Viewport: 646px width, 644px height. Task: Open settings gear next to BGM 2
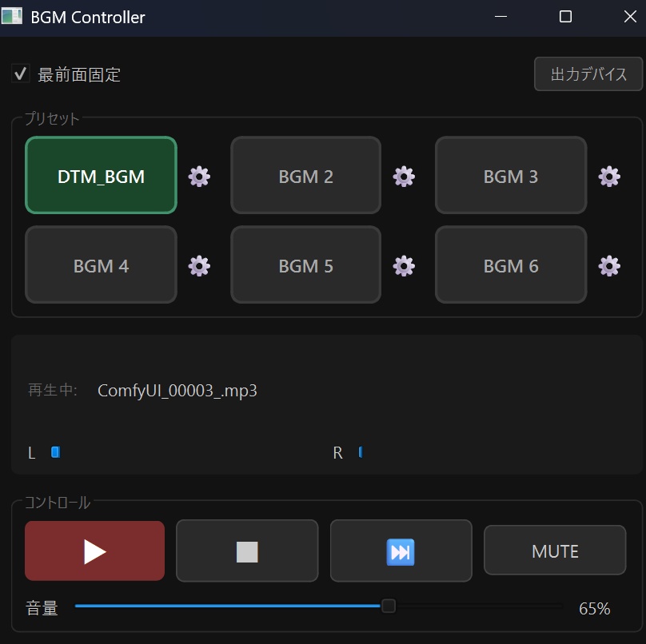tap(405, 177)
